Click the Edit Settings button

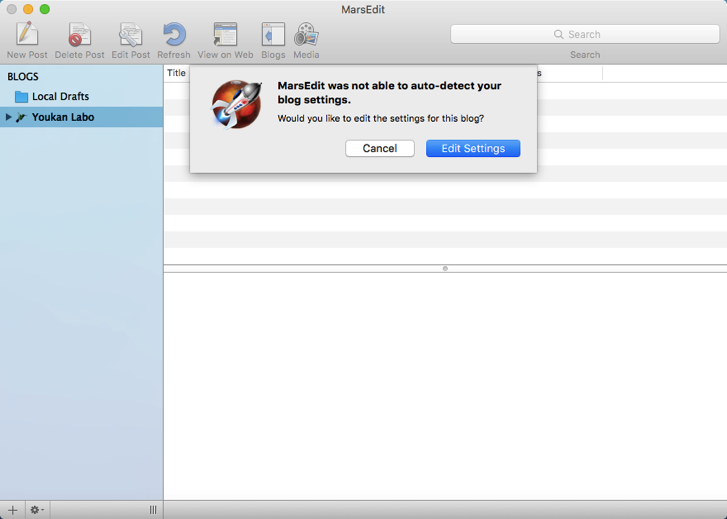coord(473,148)
